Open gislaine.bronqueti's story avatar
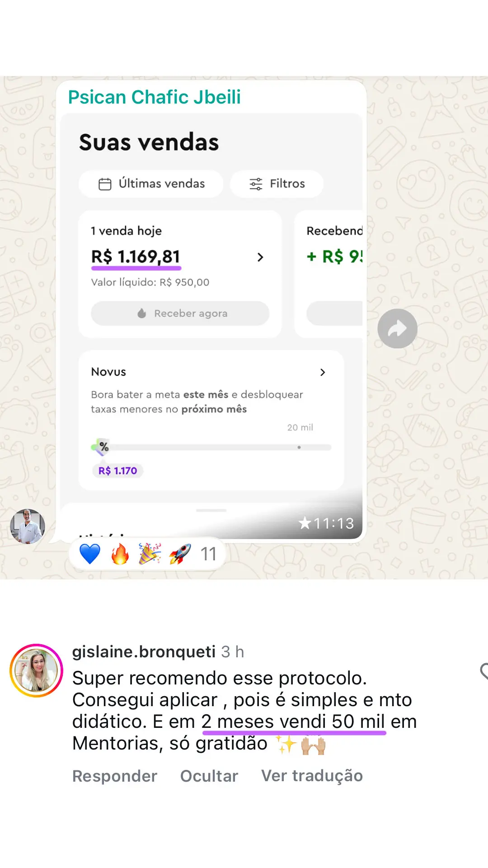488x868 pixels. point(36,670)
